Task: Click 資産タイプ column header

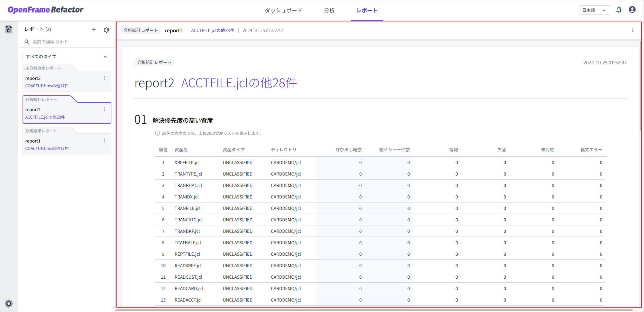Action: click(x=234, y=150)
